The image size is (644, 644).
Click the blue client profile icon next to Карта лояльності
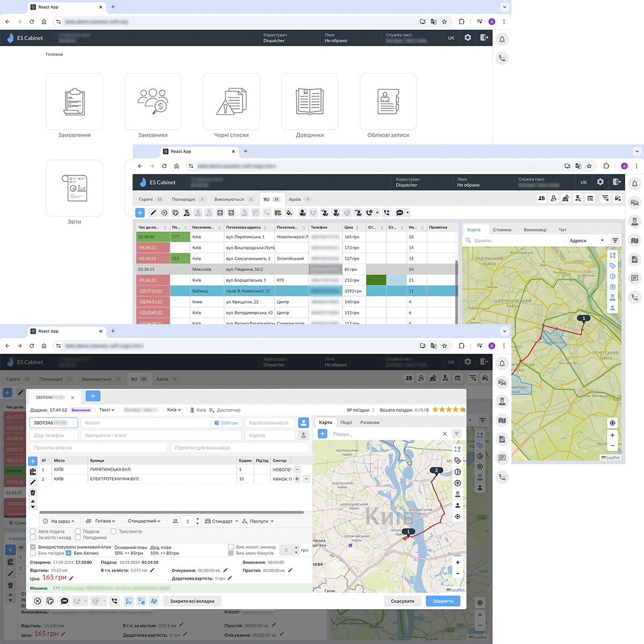(304, 423)
